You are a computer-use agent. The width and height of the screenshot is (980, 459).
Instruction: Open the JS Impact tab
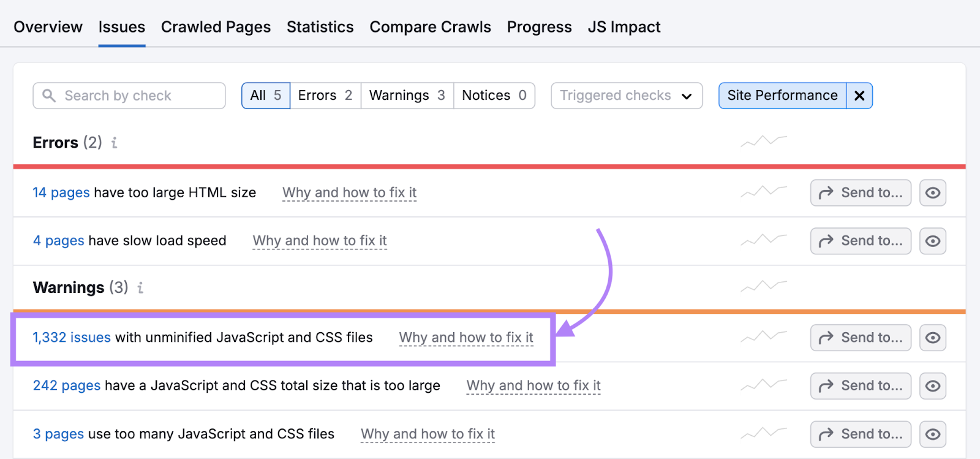pos(624,27)
